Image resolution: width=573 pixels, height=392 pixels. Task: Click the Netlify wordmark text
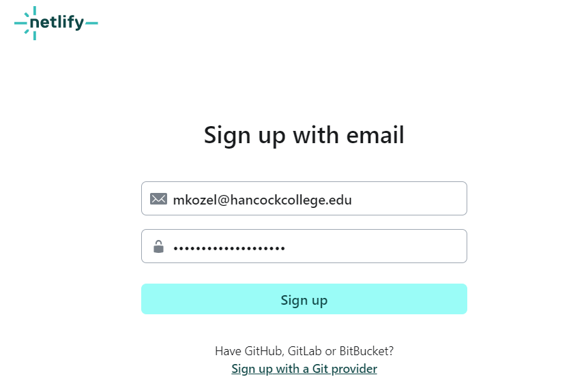point(61,23)
